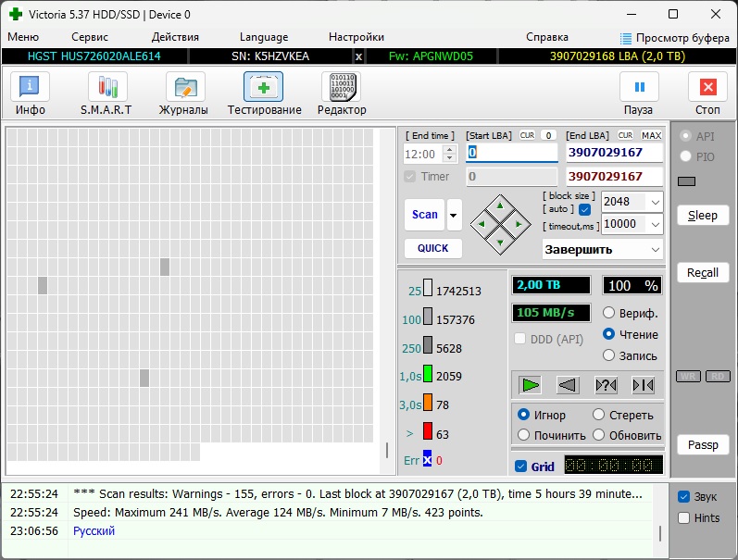Open the Language menu
The image size is (738, 560).
tap(264, 37)
